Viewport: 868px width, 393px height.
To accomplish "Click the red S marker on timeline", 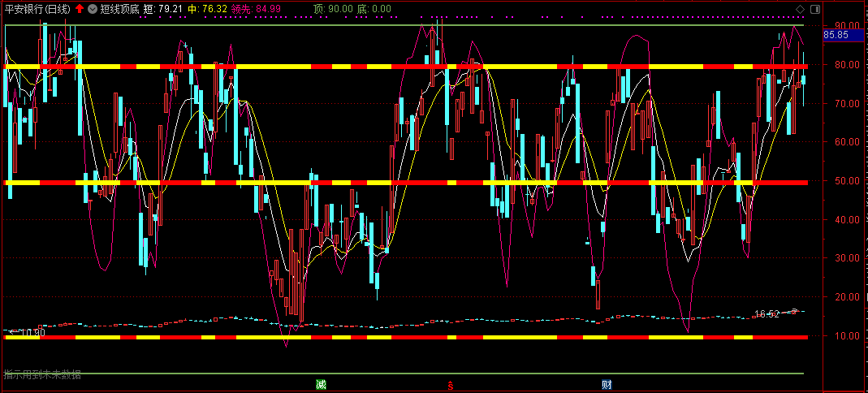I will pos(451,385).
